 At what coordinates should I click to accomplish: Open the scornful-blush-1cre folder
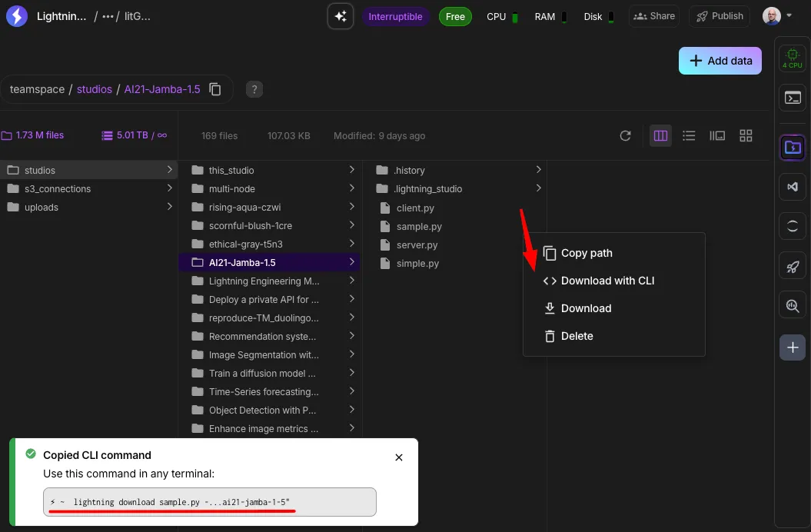click(x=270, y=225)
